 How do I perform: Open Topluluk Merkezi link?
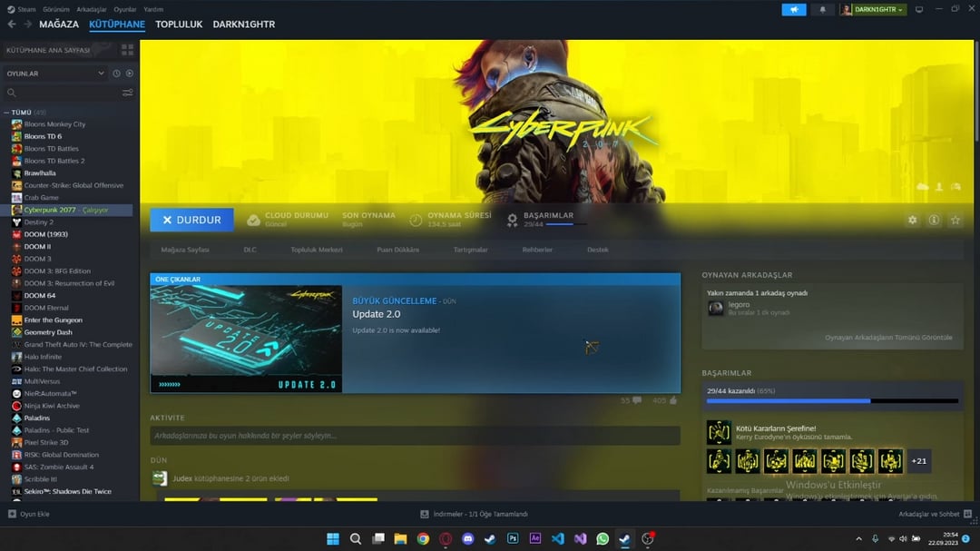(x=317, y=250)
